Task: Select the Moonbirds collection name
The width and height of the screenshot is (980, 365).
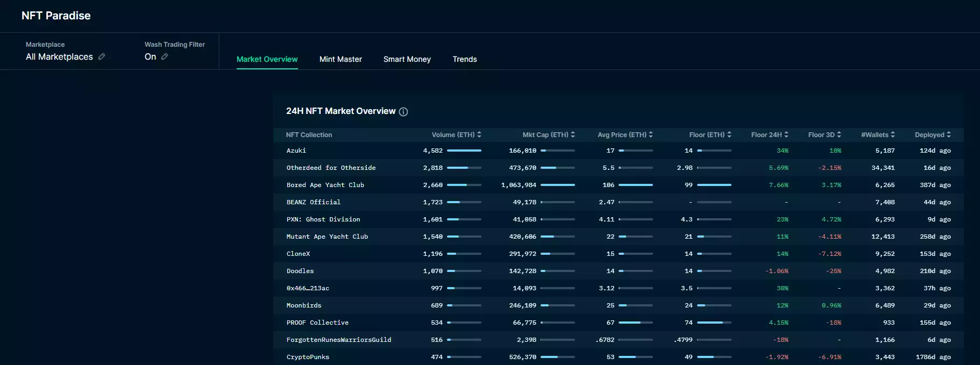Action: pyautogui.click(x=304, y=305)
